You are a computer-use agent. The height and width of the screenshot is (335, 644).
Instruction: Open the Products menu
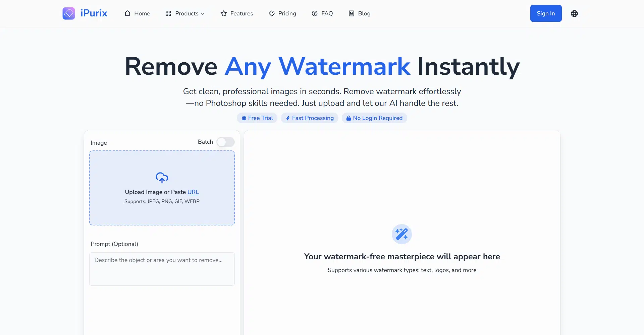(185, 13)
